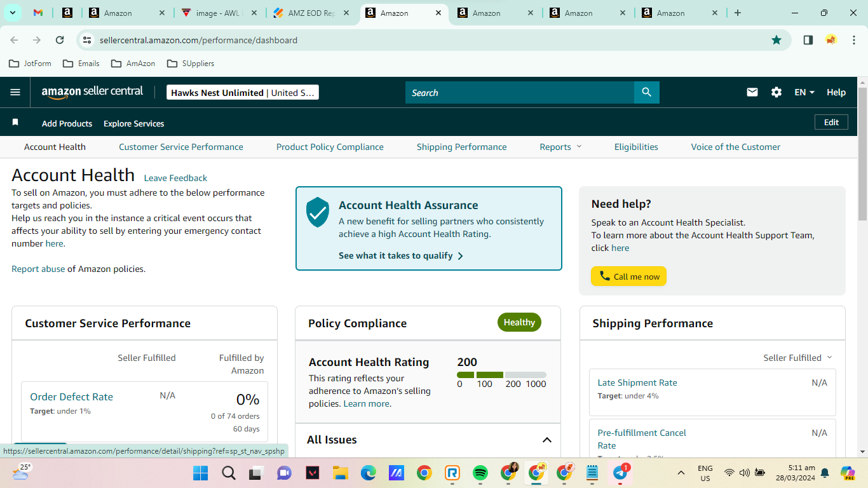Open the Seller Central hamburger menu
Screen dimensions: 868x488
pyautogui.click(x=15, y=92)
